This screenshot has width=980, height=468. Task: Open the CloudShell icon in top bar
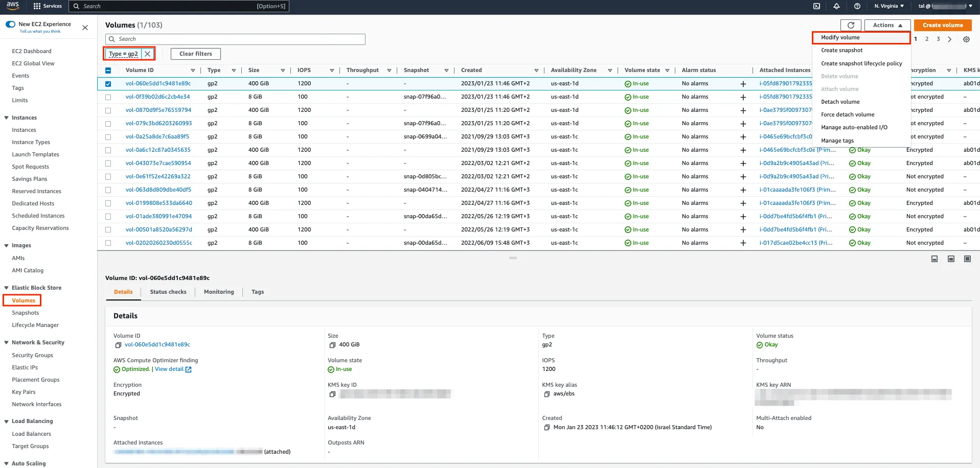pyautogui.click(x=816, y=6)
